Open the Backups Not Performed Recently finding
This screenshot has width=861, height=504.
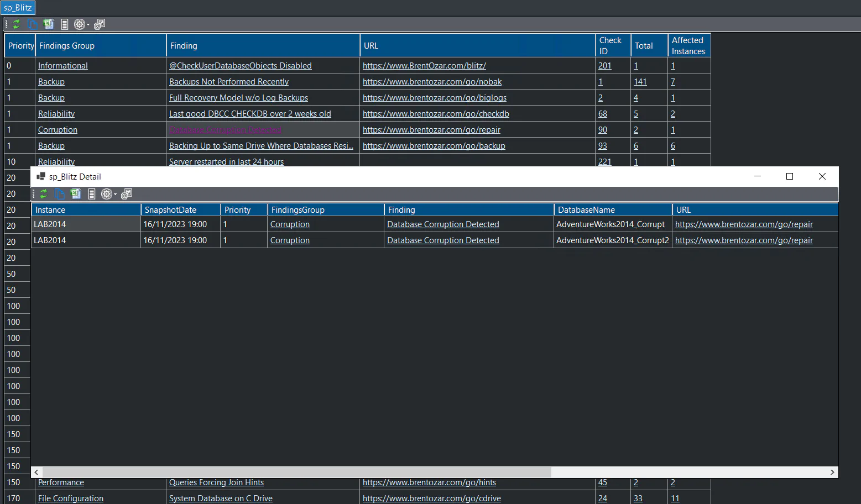(228, 82)
